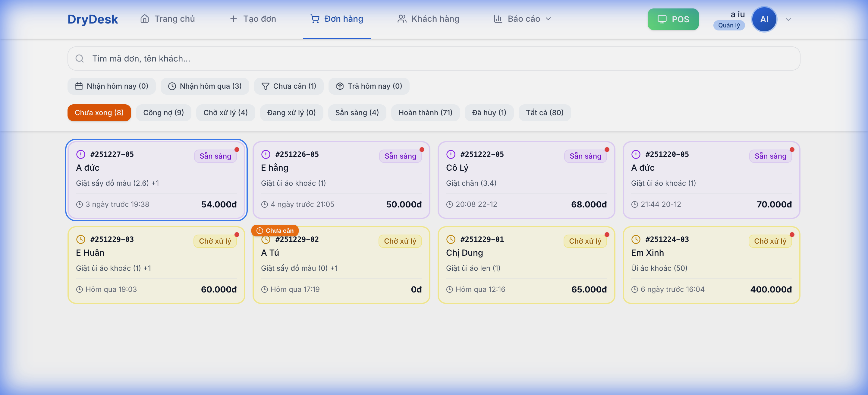This screenshot has height=395, width=868.
Task: Open the Khách hàng navigation tab
Action: point(428,19)
